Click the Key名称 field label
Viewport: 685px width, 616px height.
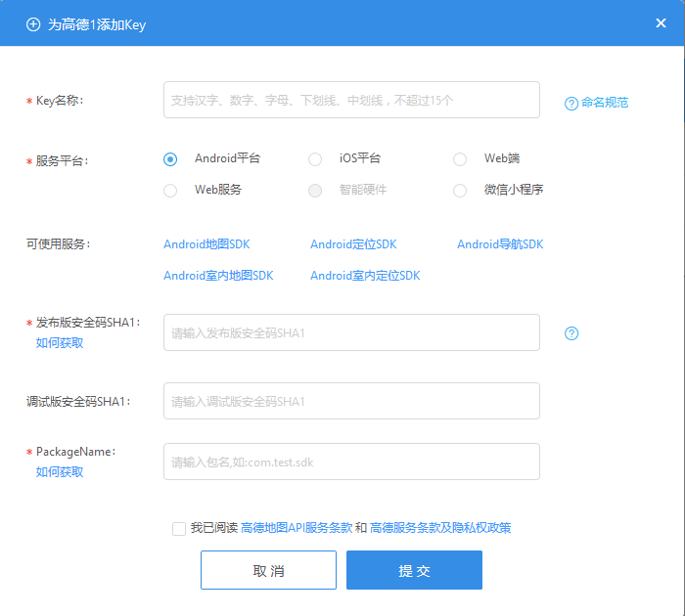[x=60, y=101]
